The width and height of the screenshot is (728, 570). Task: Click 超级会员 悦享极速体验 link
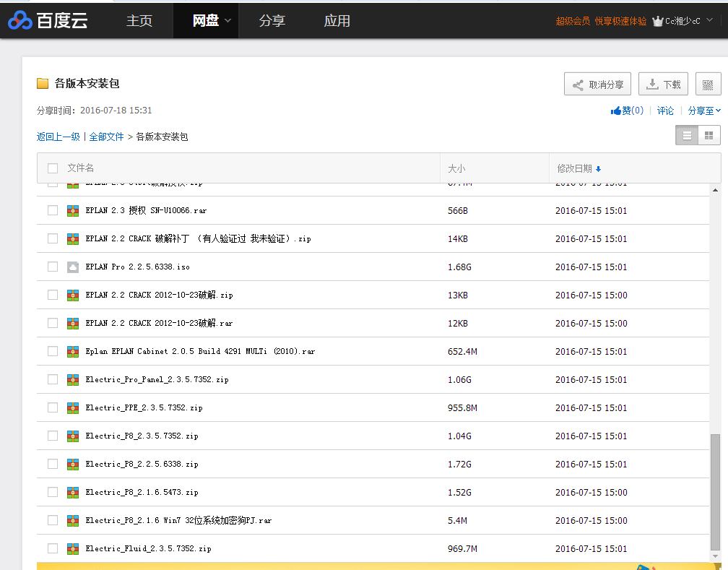point(601,21)
